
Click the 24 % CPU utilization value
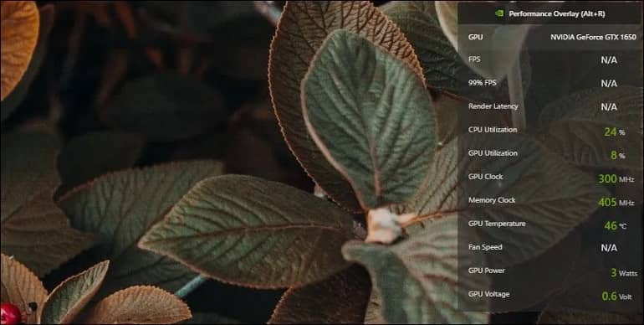615,132
